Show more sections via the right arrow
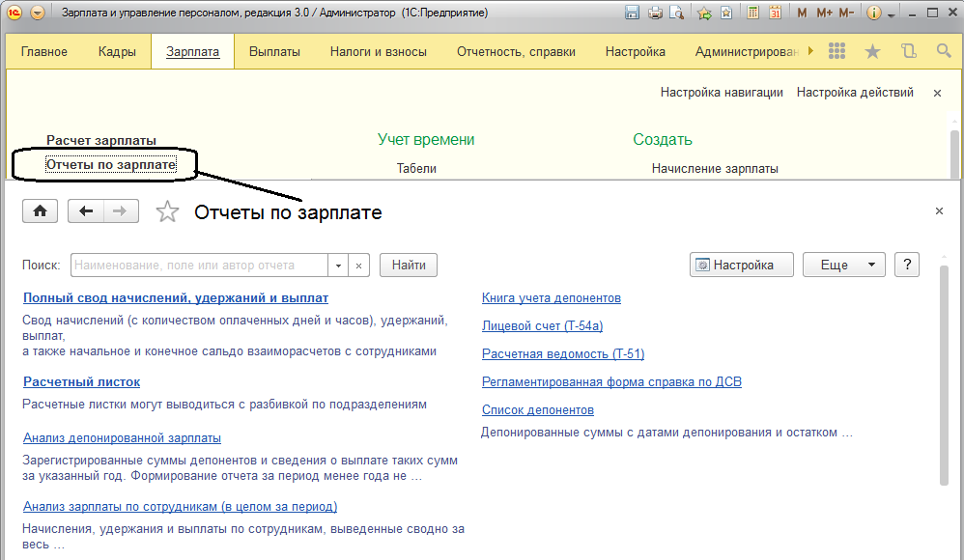The width and height of the screenshot is (964, 560). pos(811,51)
